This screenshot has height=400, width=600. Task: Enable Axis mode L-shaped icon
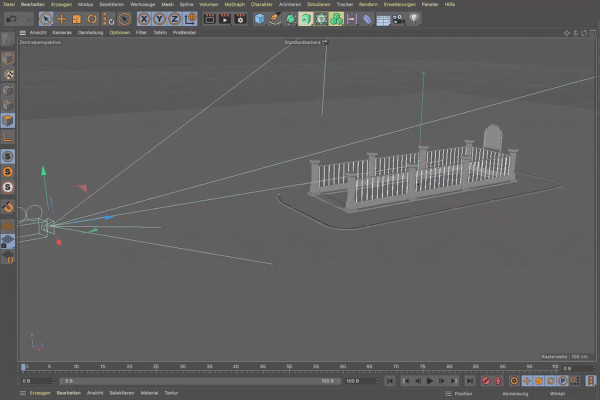tap(8, 137)
